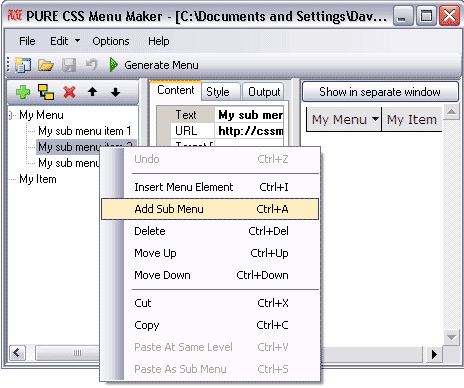The height and width of the screenshot is (388, 464).
Task: Choose Copy from the context menu
Action: [210, 325]
